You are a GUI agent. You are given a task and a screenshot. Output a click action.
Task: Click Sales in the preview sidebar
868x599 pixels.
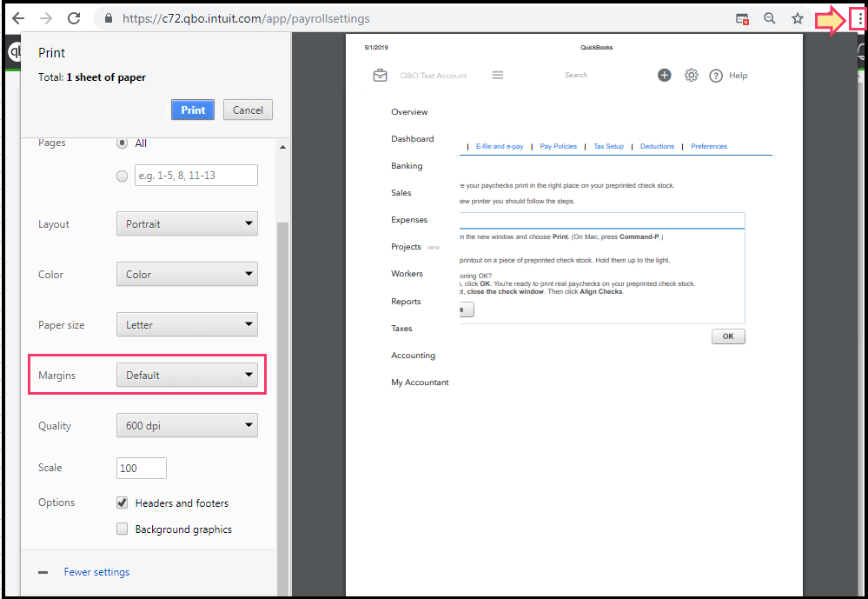401,193
